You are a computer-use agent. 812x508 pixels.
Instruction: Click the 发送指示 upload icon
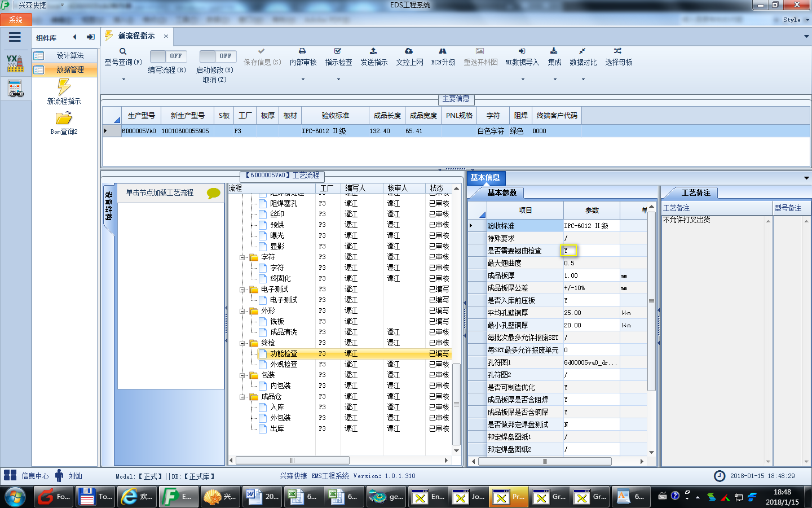pyautogui.click(x=373, y=51)
